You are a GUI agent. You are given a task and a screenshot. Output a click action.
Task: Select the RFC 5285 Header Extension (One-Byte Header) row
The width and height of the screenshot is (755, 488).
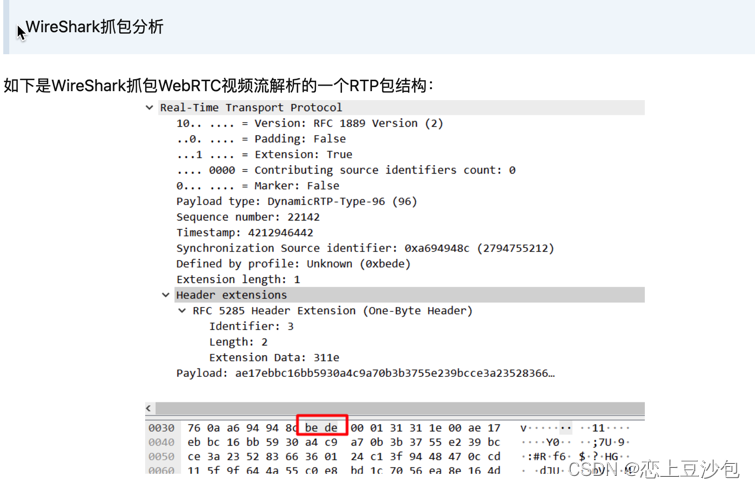coord(332,311)
